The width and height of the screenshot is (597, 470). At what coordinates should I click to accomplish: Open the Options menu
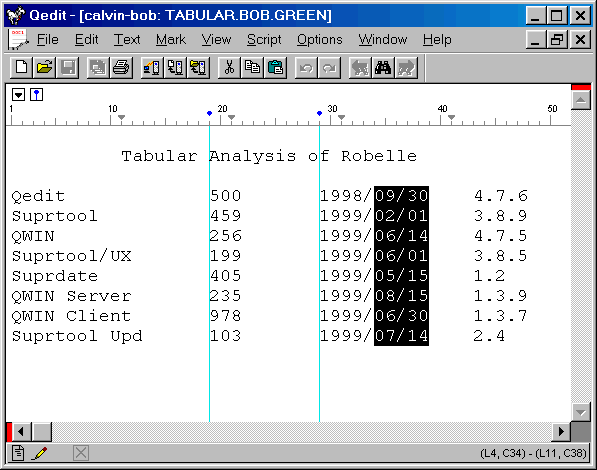[x=319, y=40]
